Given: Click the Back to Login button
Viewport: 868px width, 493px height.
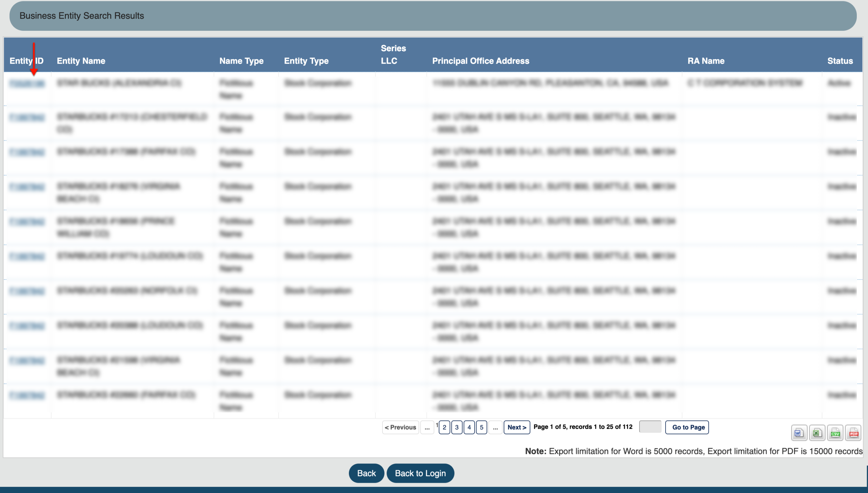Looking at the screenshot, I should click(420, 473).
